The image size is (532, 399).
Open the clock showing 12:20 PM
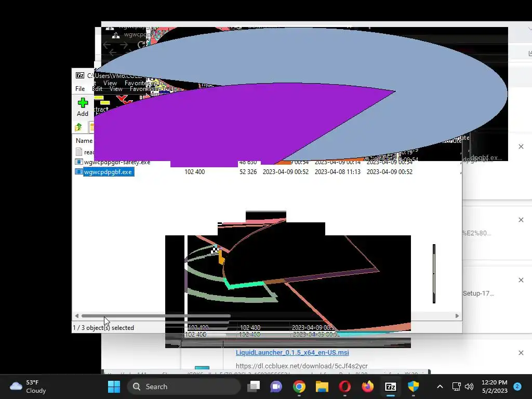pos(495,387)
